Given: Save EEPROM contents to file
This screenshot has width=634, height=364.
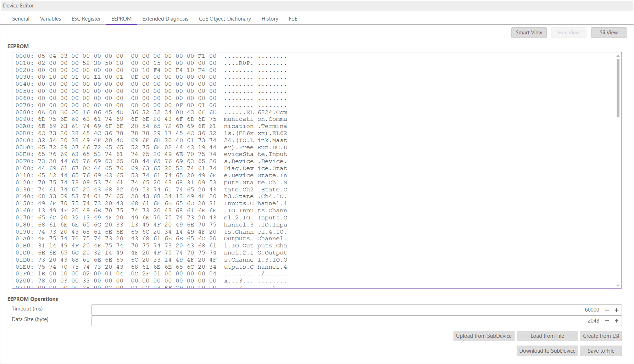Looking at the screenshot, I should (601, 351).
